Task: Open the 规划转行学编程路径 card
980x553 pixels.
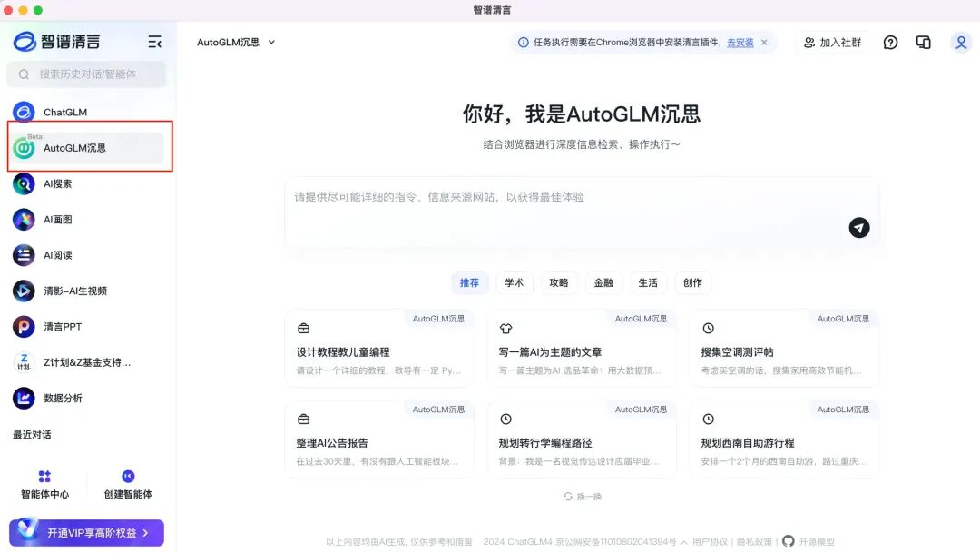Action: tap(582, 439)
